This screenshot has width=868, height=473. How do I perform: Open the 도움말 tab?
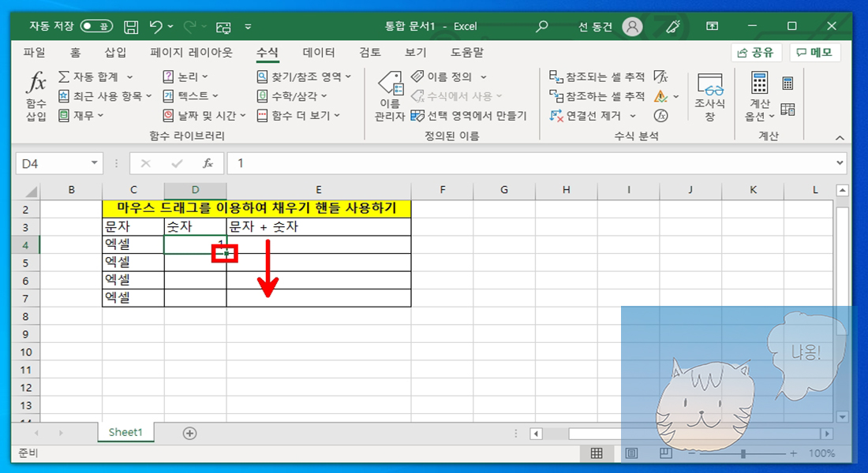[466, 53]
